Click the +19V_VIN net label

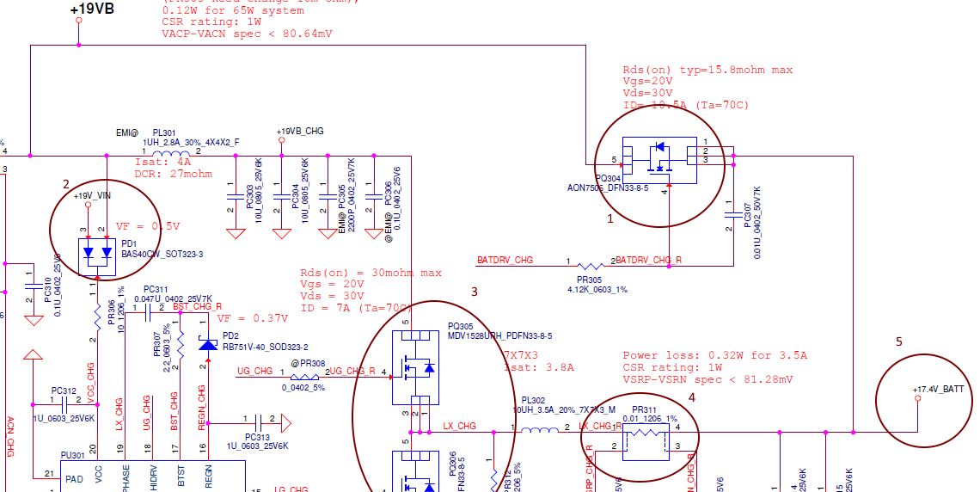click(x=93, y=195)
